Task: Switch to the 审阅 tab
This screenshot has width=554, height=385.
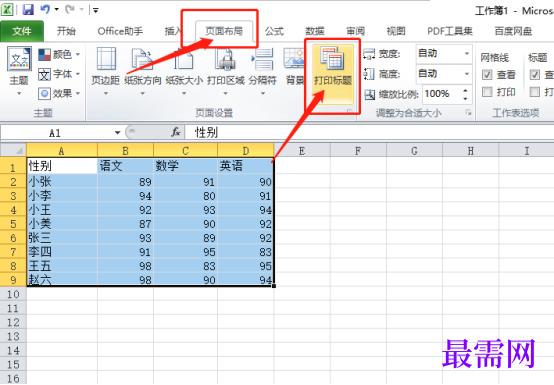Action: click(x=355, y=31)
